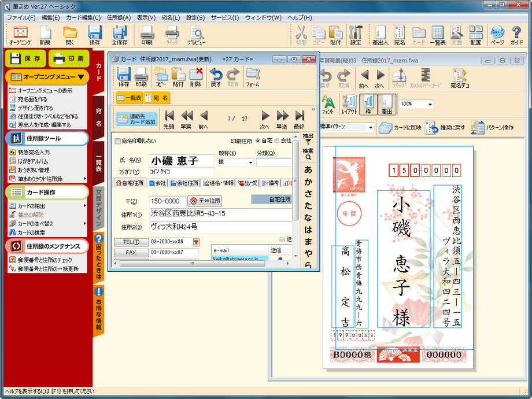Switch to the 会社住所 tab
The height and width of the screenshot is (399, 532).
(184, 183)
